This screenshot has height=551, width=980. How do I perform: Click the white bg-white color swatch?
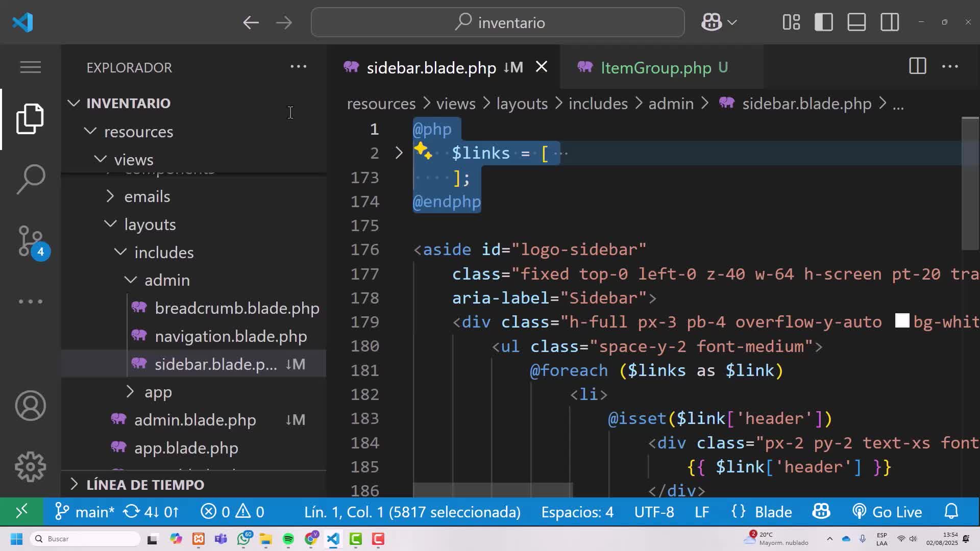coord(902,321)
